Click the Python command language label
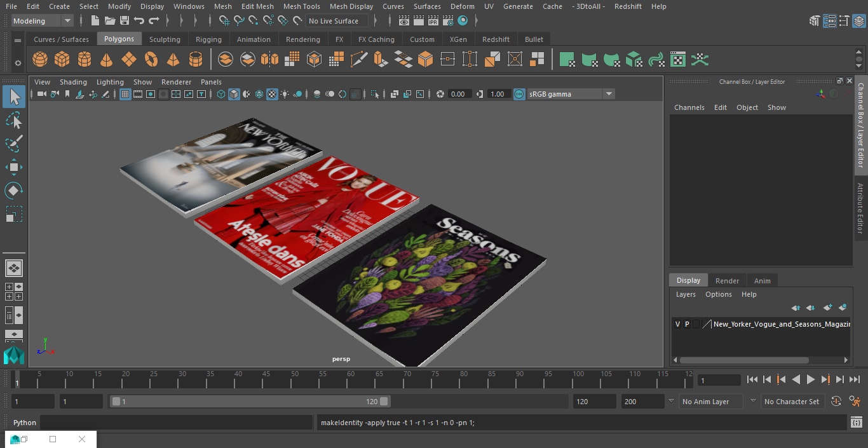The height and width of the screenshot is (448, 868). (x=25, y=423)
